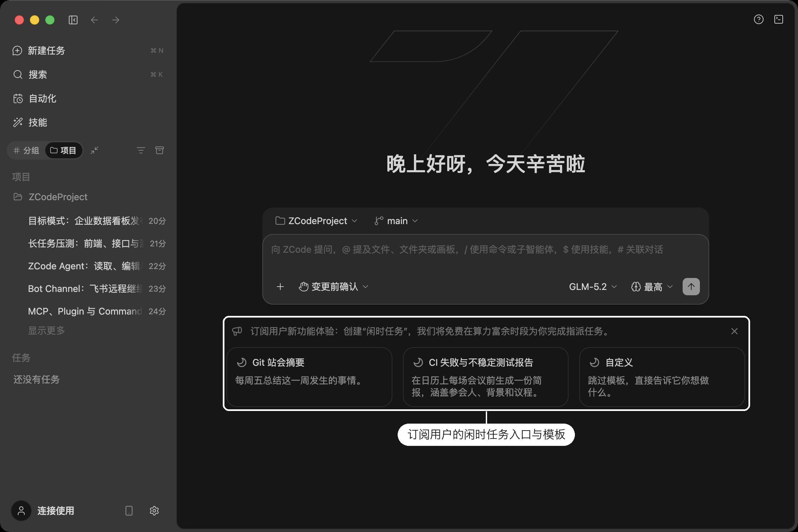
Task: Open the main branch dropdown
Action: (x=396, y=221)
